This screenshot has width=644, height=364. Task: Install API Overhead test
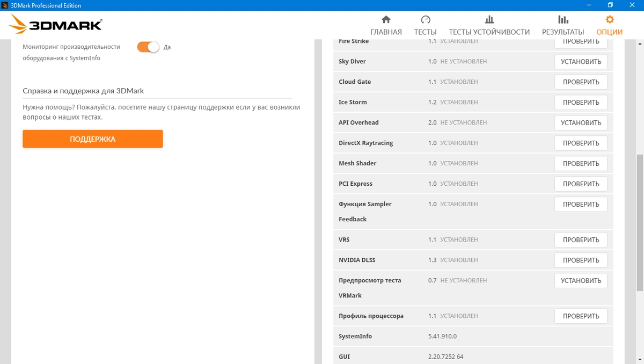point(581,123)
